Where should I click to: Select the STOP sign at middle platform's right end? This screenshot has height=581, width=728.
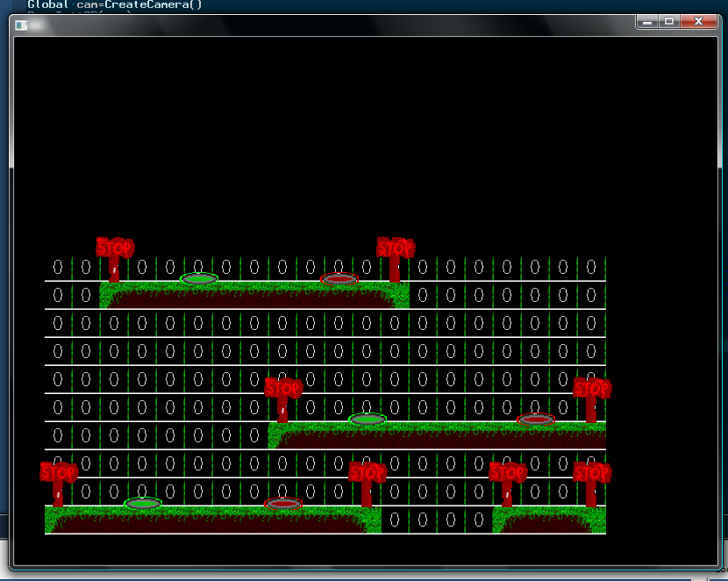coord(591,389)
